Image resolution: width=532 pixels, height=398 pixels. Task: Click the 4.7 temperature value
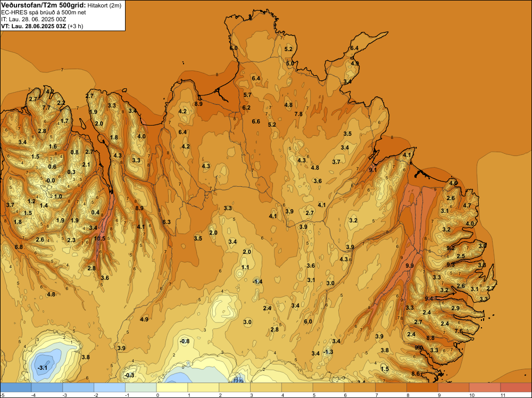[467, 205]
